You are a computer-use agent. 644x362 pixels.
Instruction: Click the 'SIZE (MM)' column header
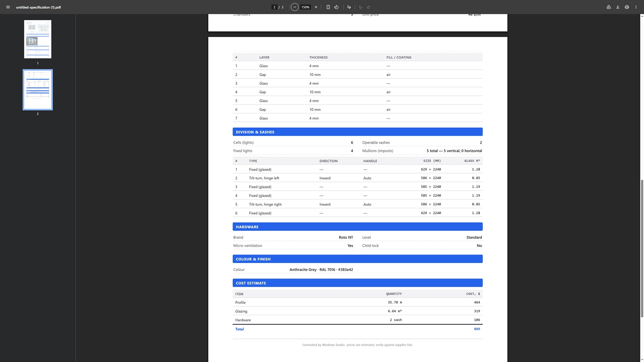tap(432, 161)
